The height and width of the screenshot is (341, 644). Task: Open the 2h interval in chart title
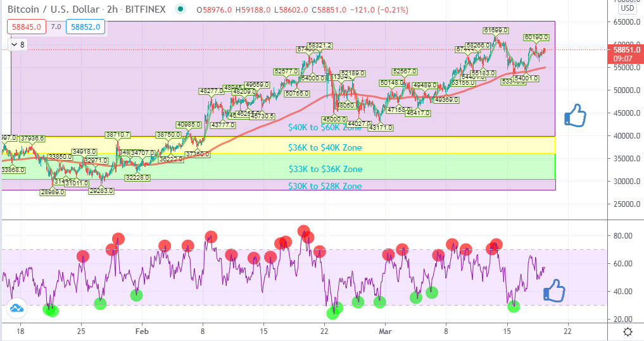pos(112,9)
